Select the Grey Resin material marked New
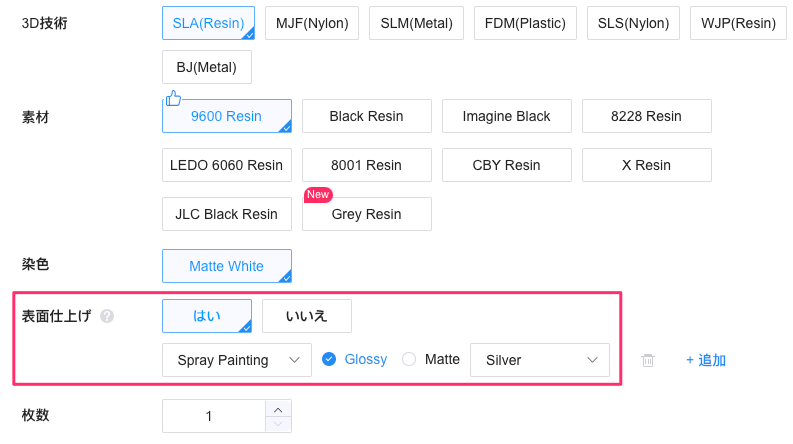The width and height of the screenshot is (793, 444). pyautogui.click(x=366, y=214)
